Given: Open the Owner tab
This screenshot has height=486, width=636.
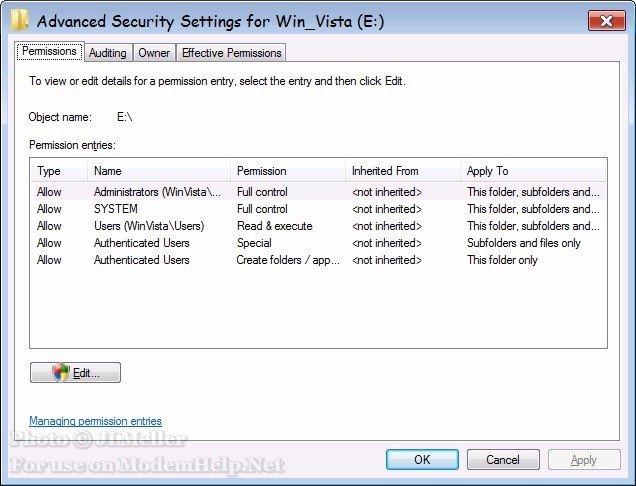Looking at the screenshot, I should 154,52.
